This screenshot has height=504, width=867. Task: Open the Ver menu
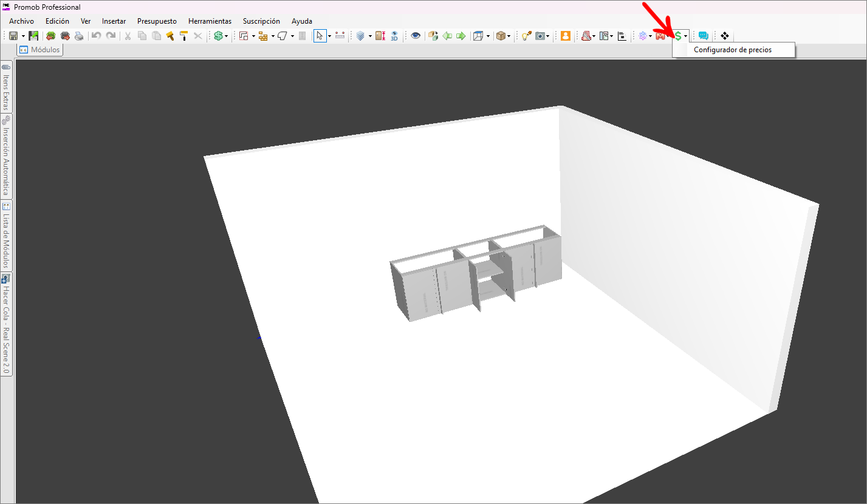coord(86,21)
